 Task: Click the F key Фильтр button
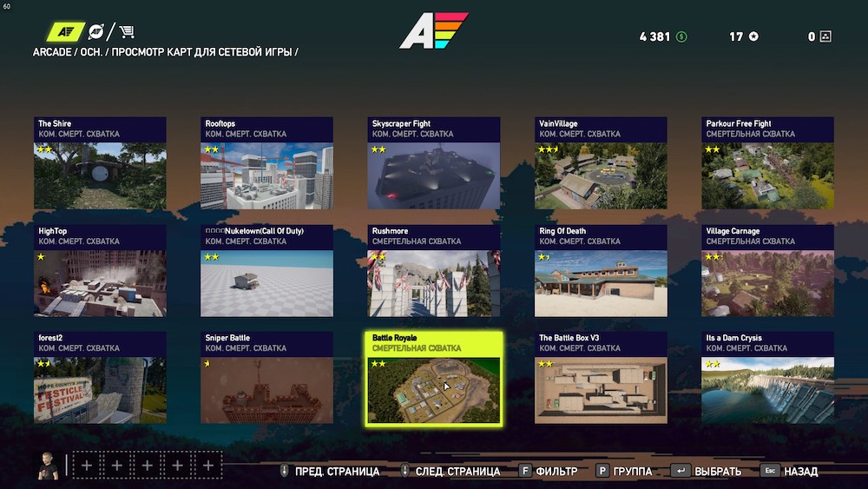pos(549,472)
